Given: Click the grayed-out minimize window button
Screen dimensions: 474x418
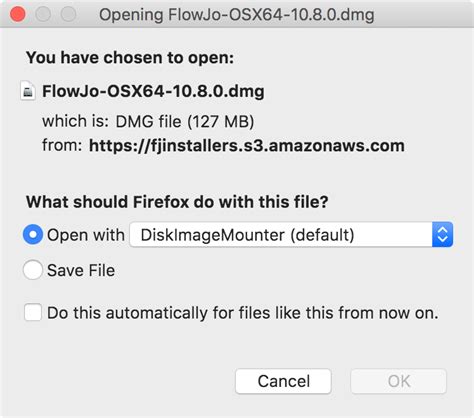Looking at the screenshot, I should (x=43, y=15).
